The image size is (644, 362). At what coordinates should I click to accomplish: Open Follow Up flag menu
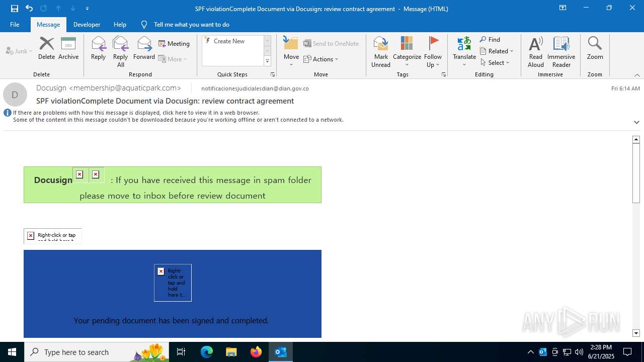point(433,52)
